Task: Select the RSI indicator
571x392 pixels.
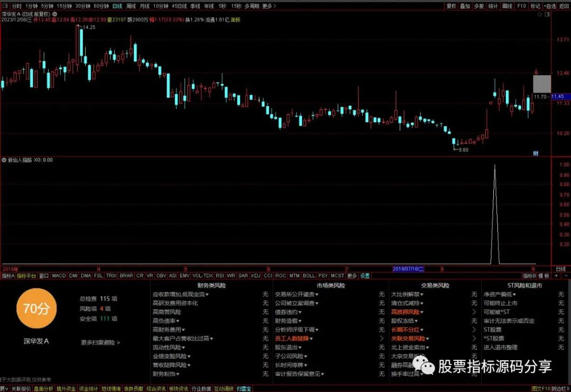Action: pyautogui.click(x=219, y=276)
